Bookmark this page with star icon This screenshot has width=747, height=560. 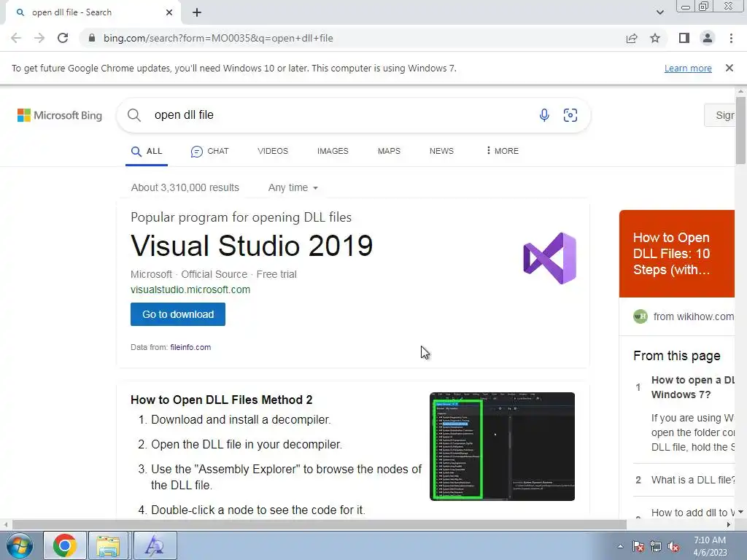pos(655,38)
